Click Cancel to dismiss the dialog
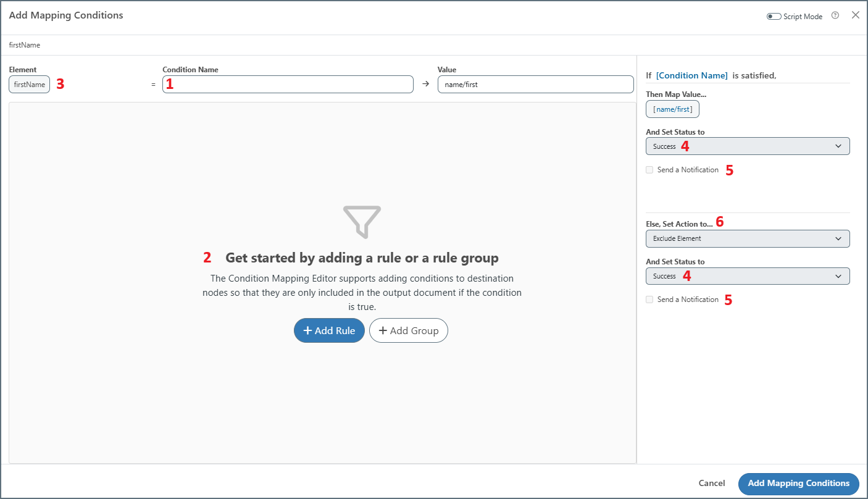The image size is (868, 499). pos(711,484)
